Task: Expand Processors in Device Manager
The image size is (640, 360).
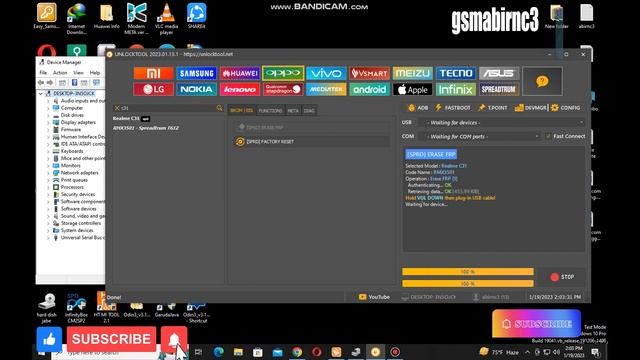Action: (x=48, y=187)
